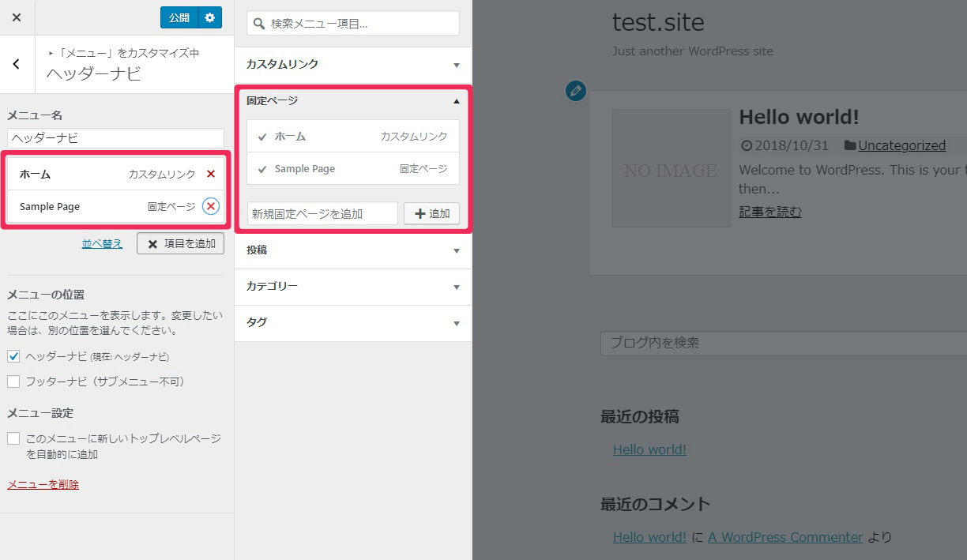Click the checkmark next to ホーム page item
The height and width of the screenshot is (560, 967).
tap(262, 137)
